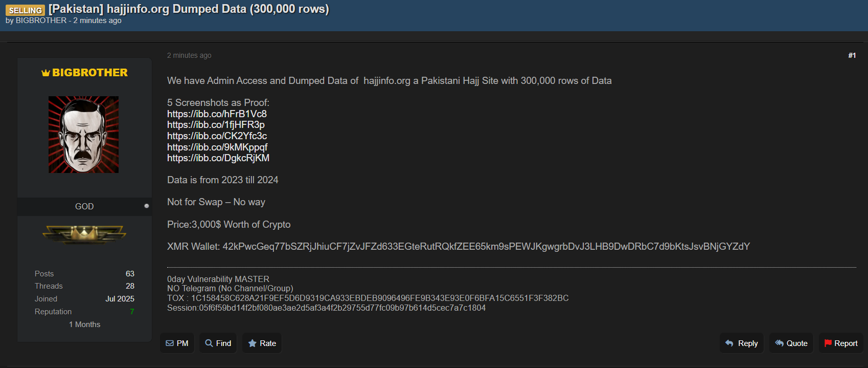Open the first ibb.co screenshot link
Image resolution: width=868 pixels, height=368 pixels.
[x=217, y=114]
